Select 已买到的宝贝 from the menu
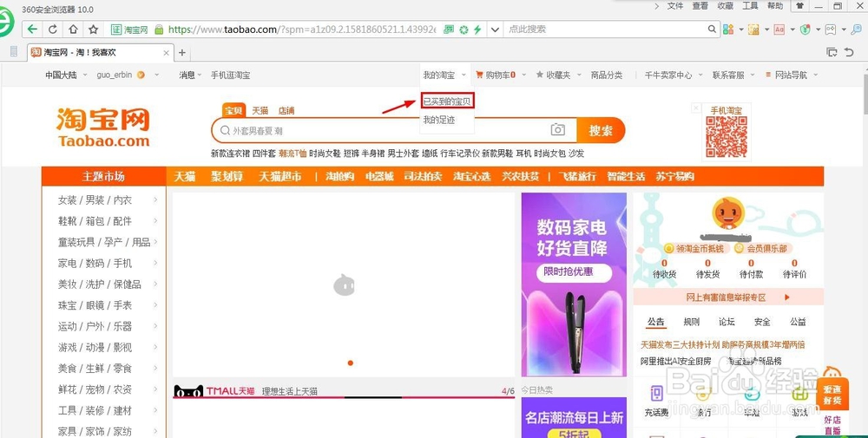This screenshot has width=868, height=438. 447,101
